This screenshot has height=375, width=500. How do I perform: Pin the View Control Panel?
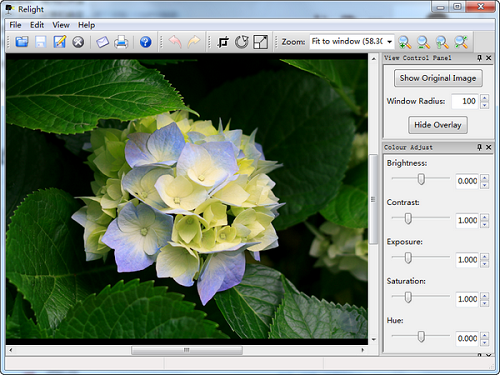(479, 58)
